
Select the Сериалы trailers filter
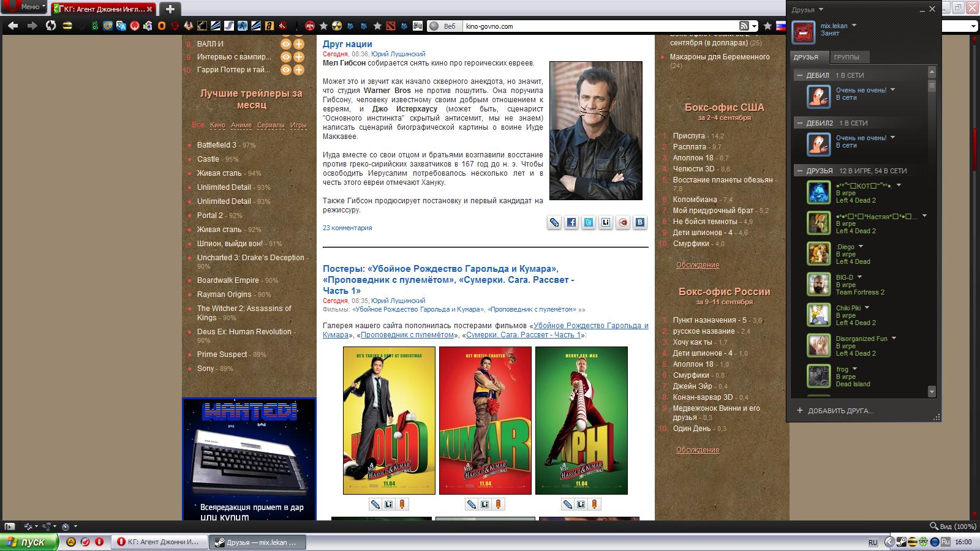click(271, 125)
